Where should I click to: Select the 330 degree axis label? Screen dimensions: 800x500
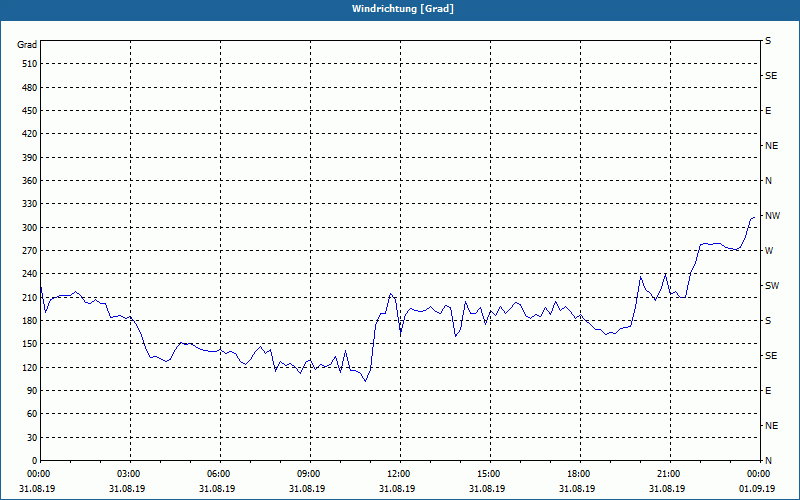(29, 204)
